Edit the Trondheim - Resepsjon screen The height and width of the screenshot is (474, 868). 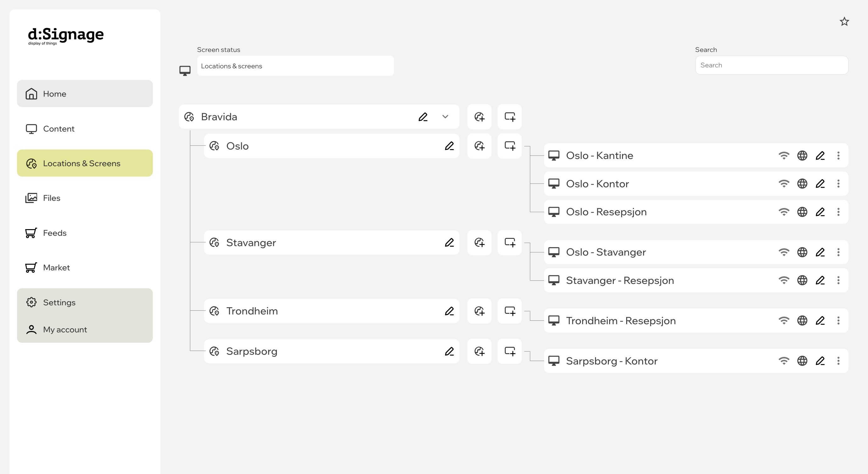[820, 321]
